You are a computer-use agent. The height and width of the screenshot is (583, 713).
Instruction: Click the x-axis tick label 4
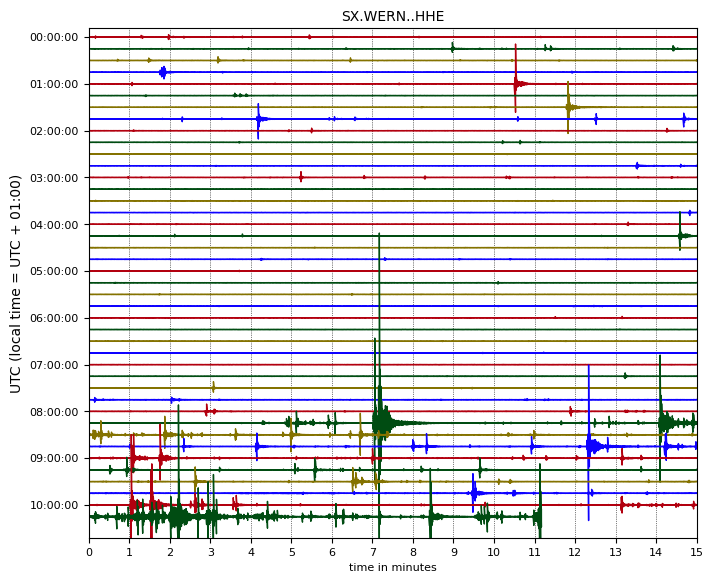tap(251, 553)
